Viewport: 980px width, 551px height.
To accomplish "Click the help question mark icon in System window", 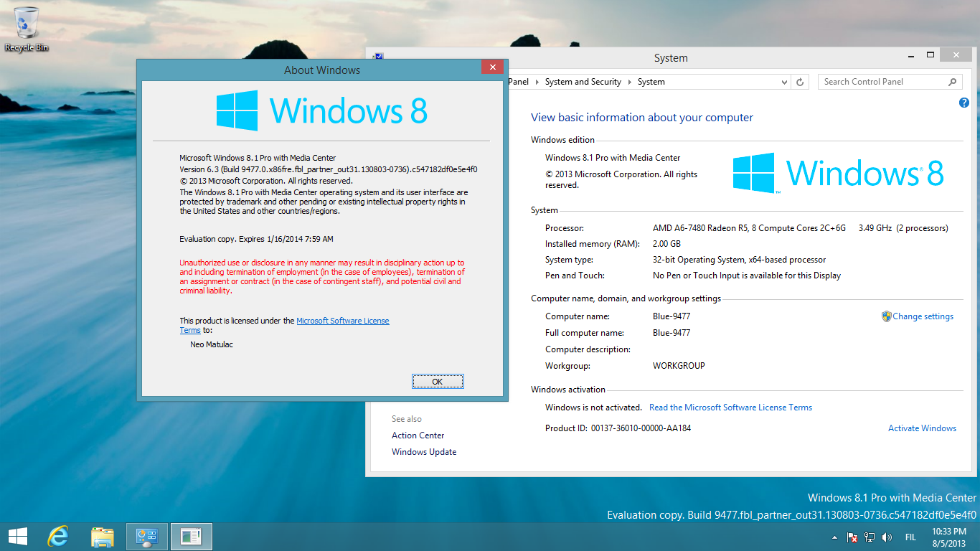I will tap(964, 103).
